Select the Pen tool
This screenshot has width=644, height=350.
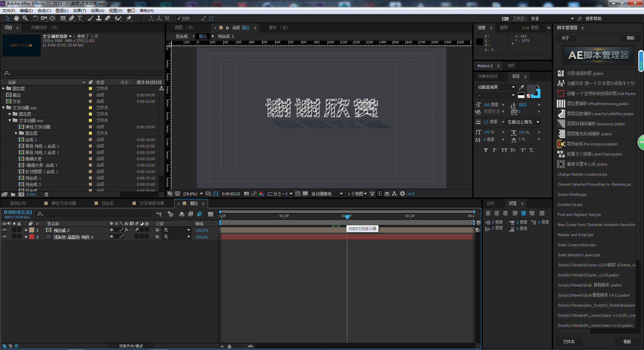click(71, 18)
